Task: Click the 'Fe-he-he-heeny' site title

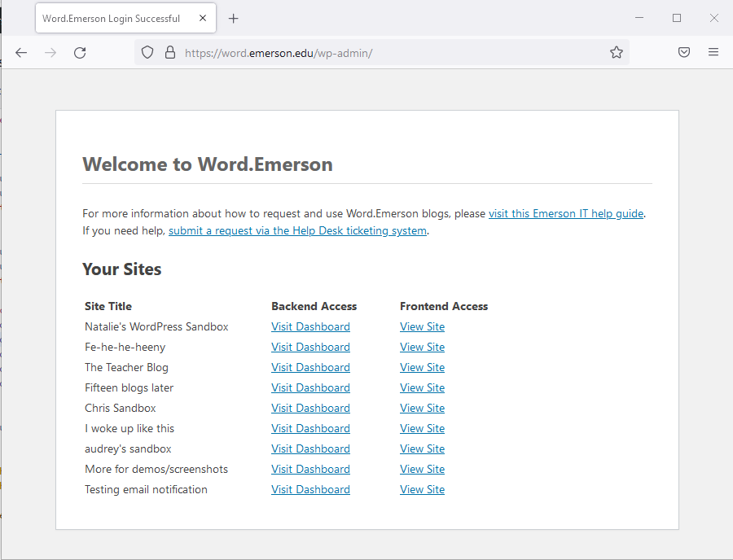Action: [125, 347]
